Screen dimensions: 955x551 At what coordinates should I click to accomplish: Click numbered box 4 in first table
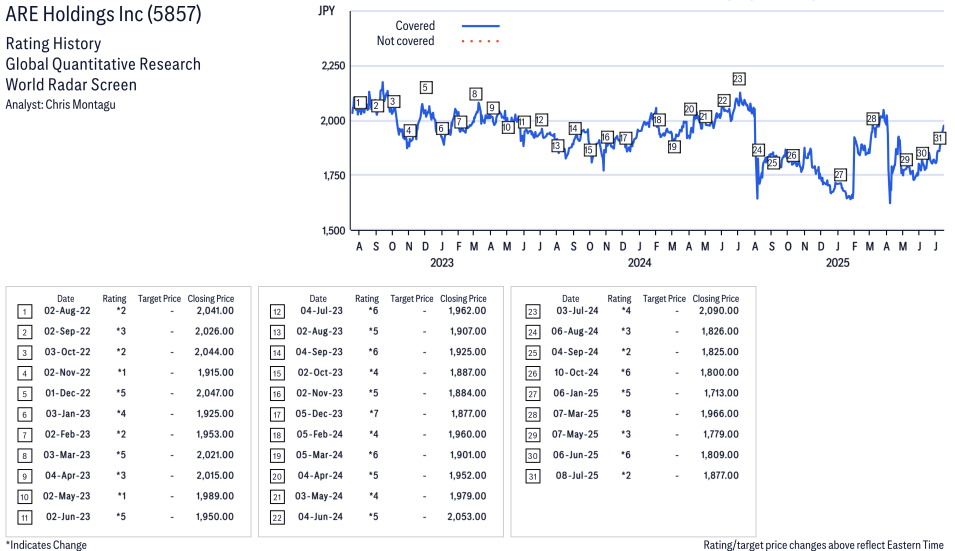[x=24, y=374]
